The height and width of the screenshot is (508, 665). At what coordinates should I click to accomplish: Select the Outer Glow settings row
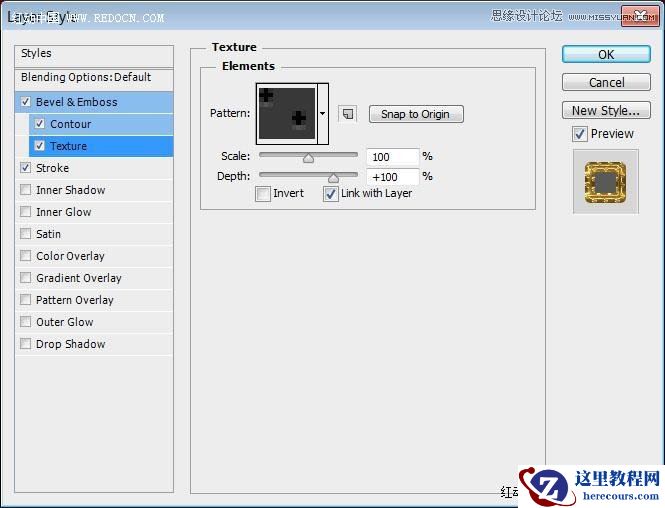94,322
